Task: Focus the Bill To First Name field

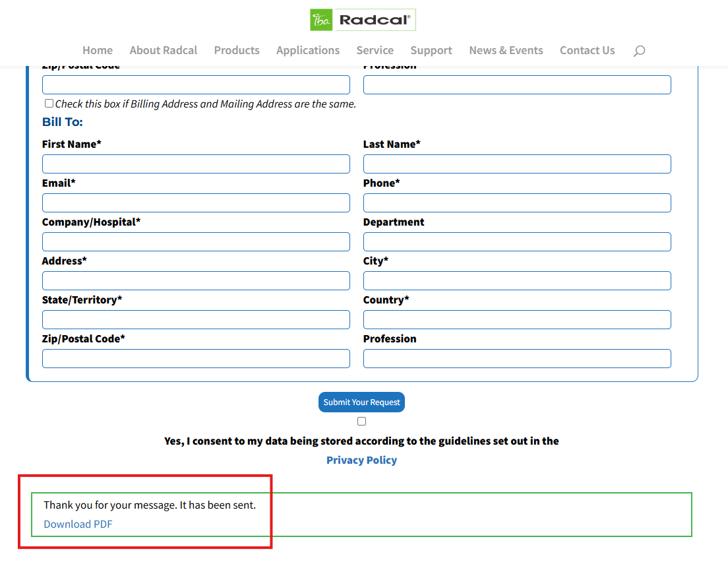Action: click(196, 164)
